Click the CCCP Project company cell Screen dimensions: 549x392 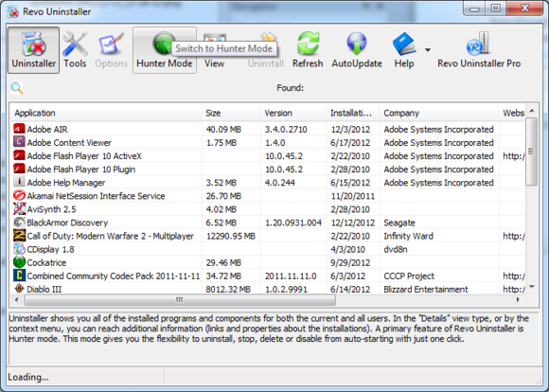pos(409,276)
